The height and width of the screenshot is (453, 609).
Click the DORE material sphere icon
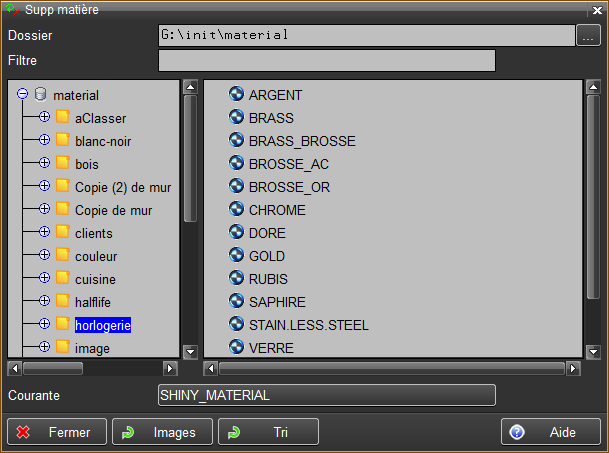click(x=236, y=232)
